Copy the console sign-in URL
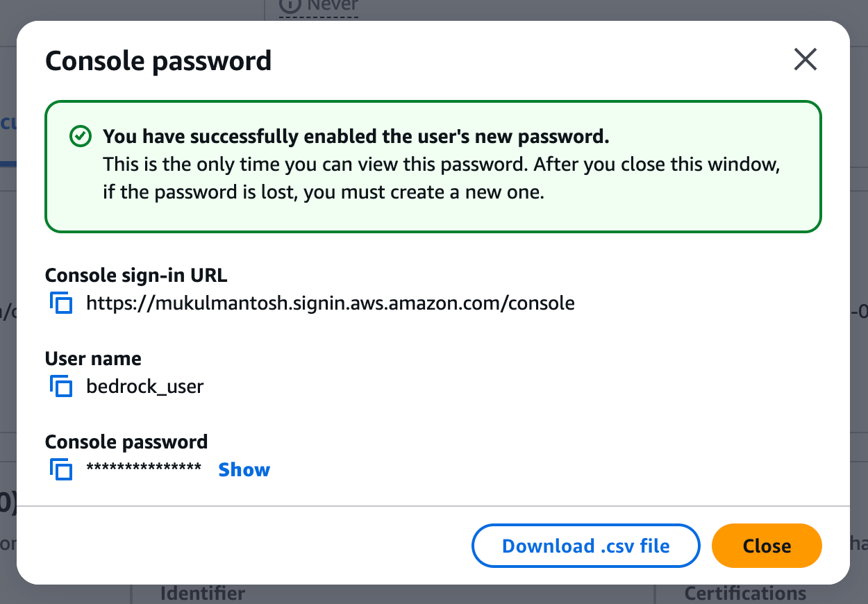 coord(61,303)
